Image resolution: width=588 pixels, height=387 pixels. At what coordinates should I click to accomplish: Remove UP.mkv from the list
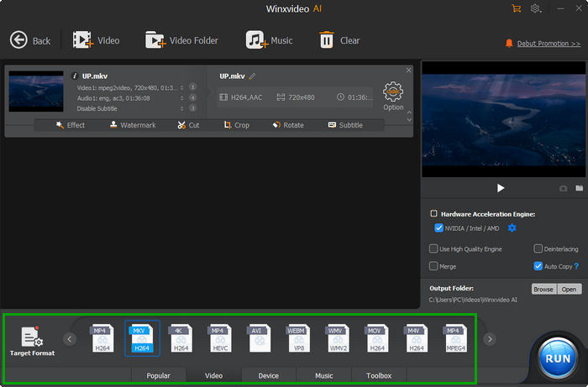point(408,70)
